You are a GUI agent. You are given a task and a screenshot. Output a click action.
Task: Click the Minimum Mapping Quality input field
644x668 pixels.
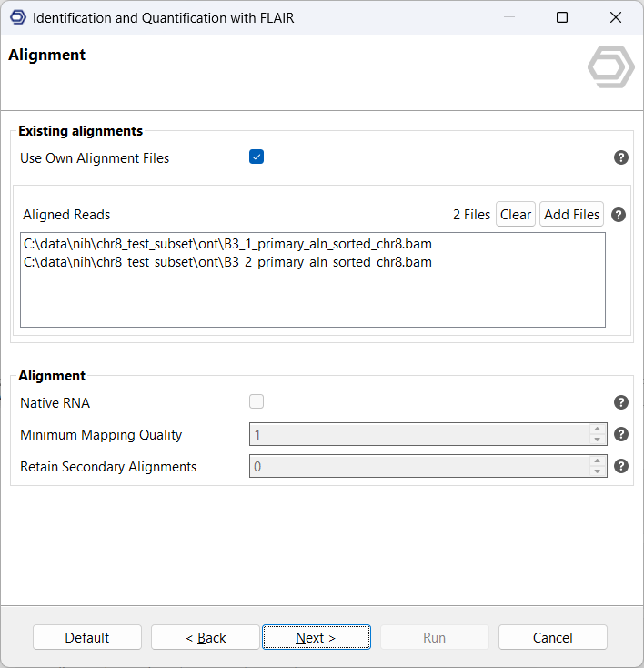point(418,435)
